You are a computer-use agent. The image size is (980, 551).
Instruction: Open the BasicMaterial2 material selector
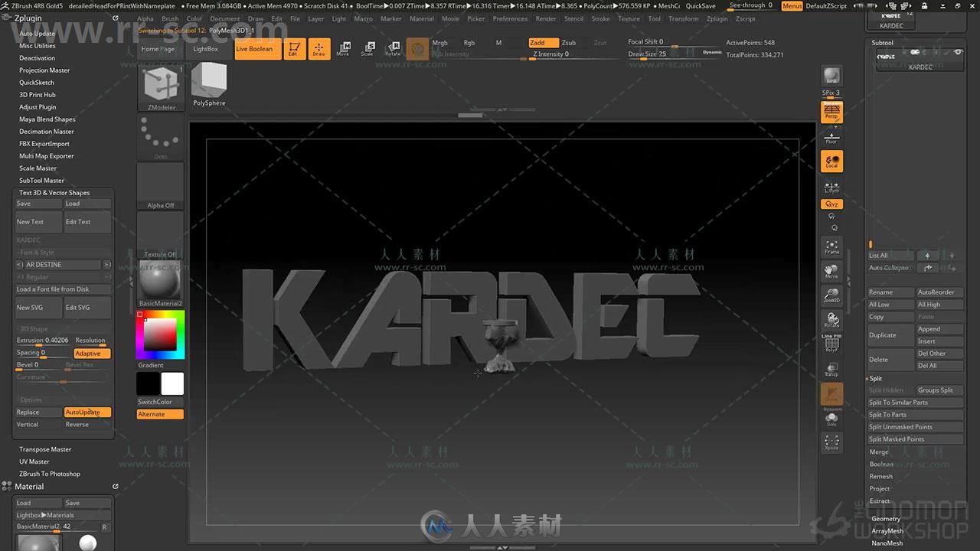(161, 284)
